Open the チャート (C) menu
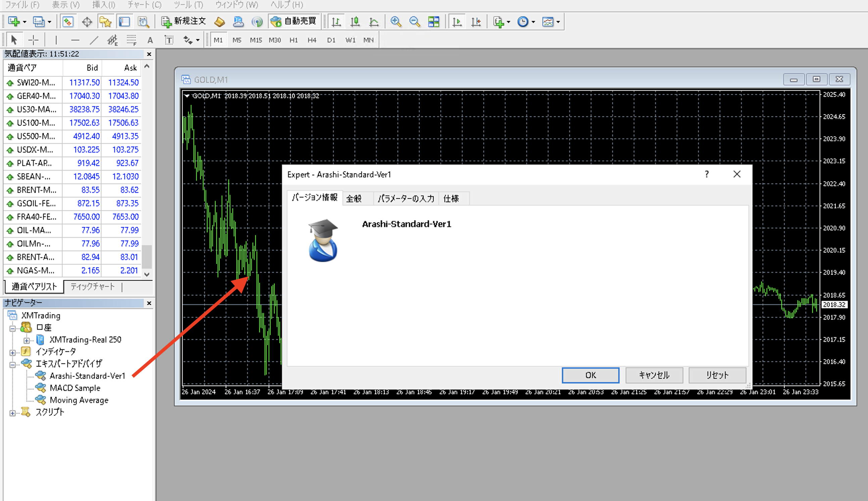The width and height of the screenshot is (868, 501). tap(144, 5)
